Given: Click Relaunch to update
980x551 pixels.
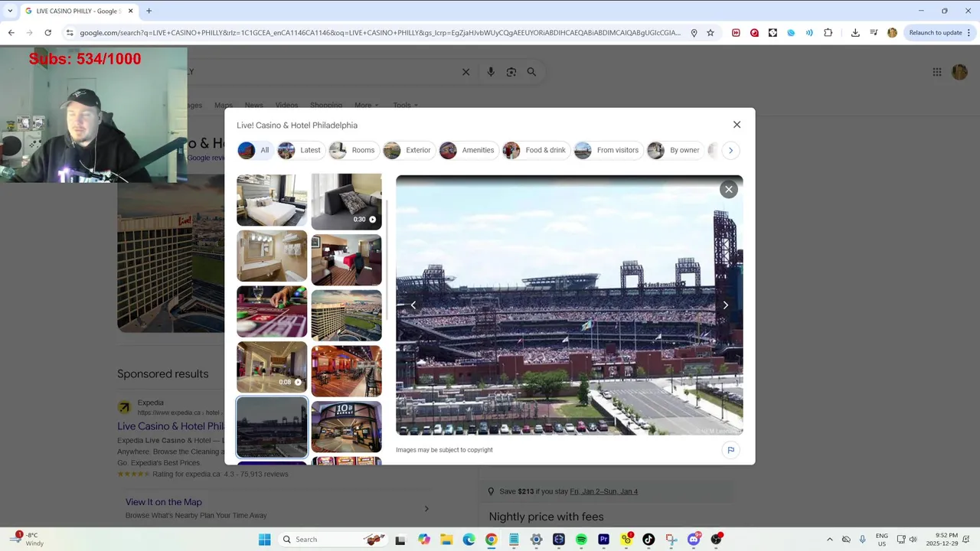Looking at the screenshot, I should point(936,33).
